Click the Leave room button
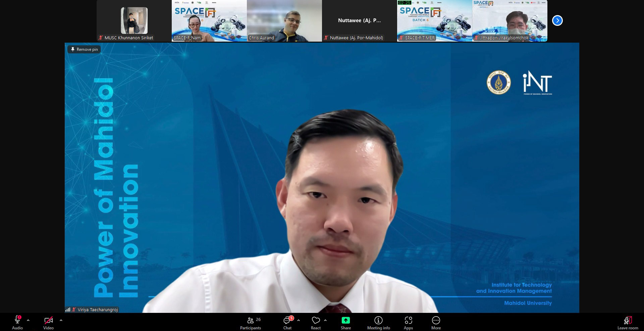 pyautogui.click(x=628, y=322)
